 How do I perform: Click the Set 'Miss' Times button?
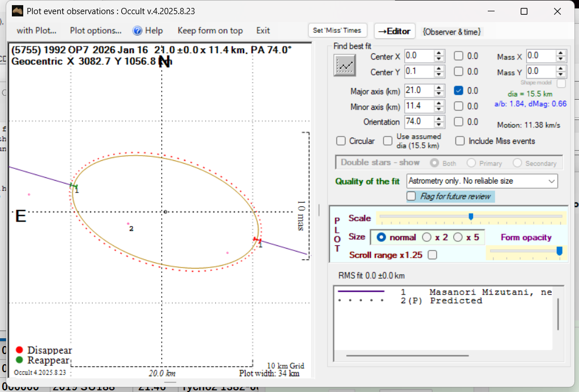[338, 31]
